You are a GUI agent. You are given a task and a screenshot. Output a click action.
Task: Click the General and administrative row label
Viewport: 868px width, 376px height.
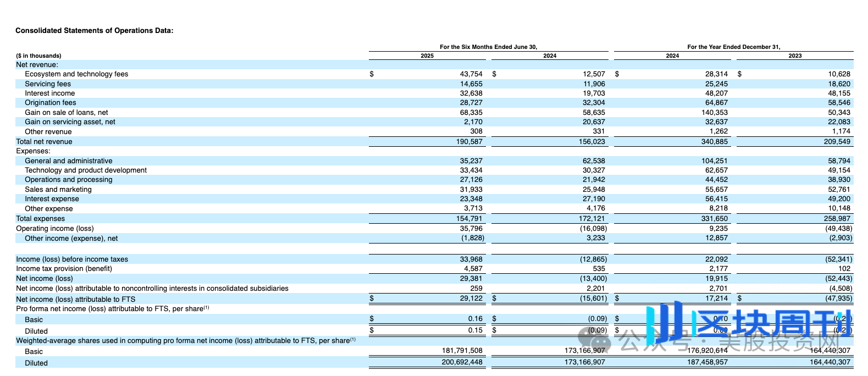tap(68, 161)
